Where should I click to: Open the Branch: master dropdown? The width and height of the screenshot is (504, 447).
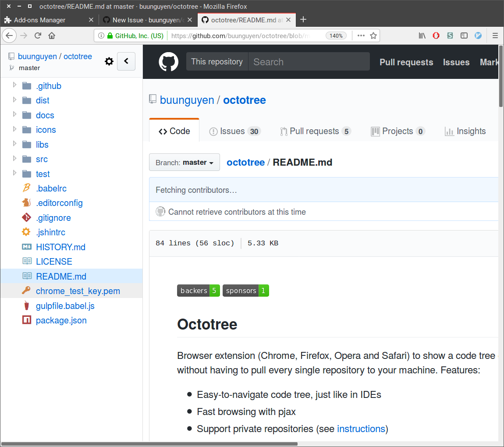[x=184, y=162]
